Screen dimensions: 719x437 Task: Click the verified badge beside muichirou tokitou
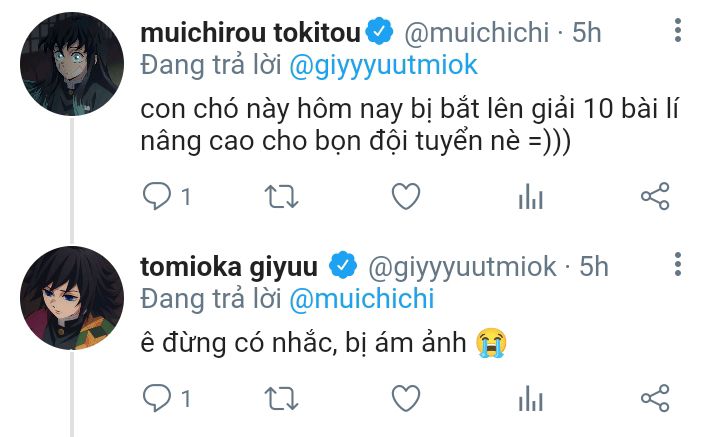[378, 32]
